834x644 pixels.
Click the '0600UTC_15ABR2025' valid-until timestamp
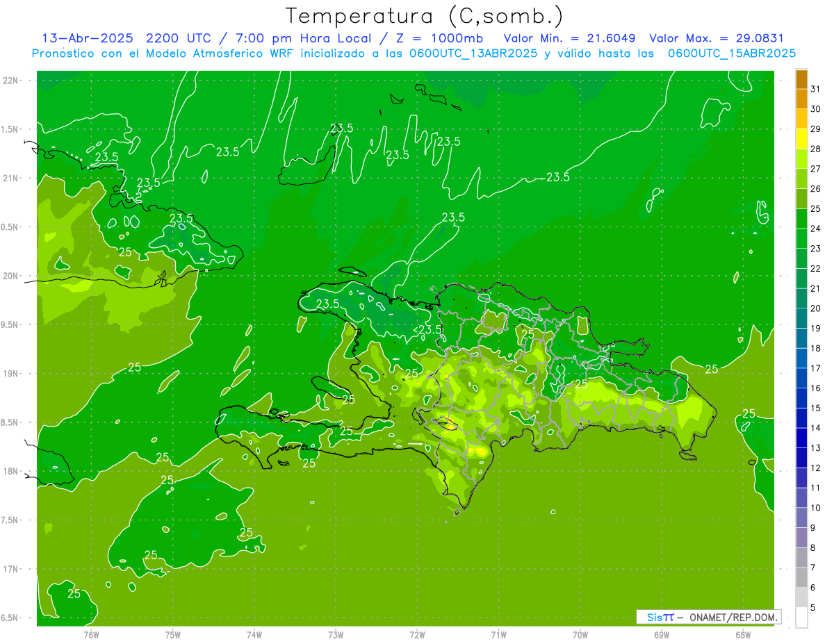pyautogui.click(x=732, y=53)
